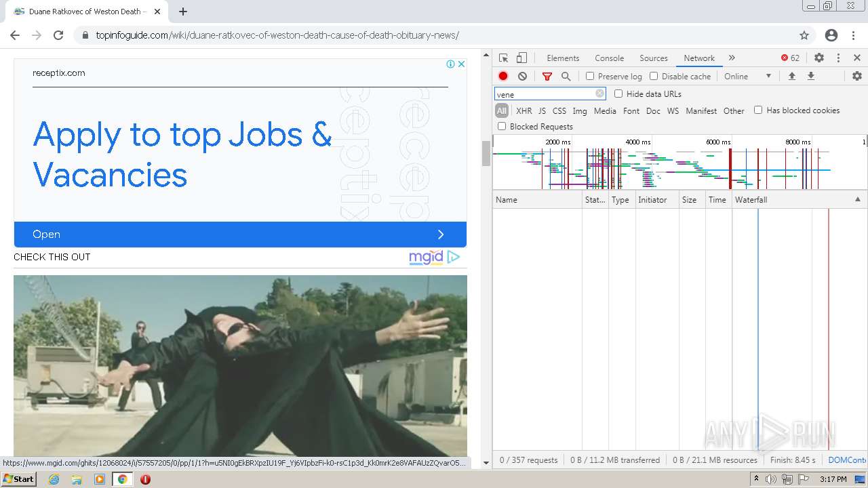Open network settings gear
Screen dimensions: 868x488
pyautogui.click(x=857, y=77)
